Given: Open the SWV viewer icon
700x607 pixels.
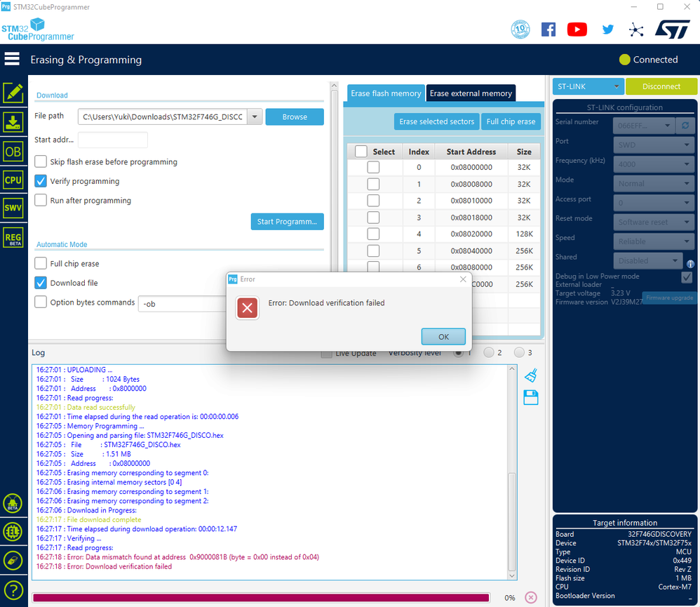Looking at the screenshot, I should pyautogui.click(x=13, y=208).
